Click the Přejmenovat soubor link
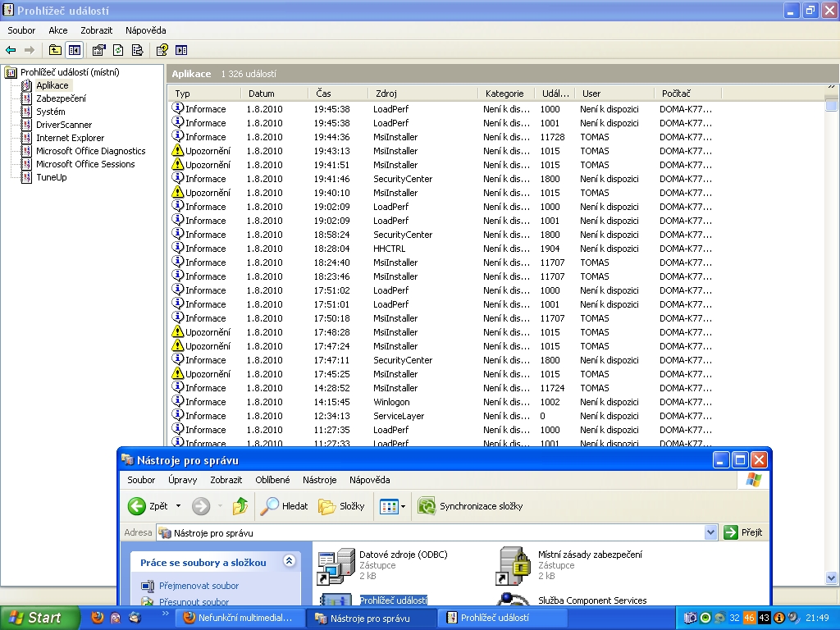Screen dimensions: 840x630 (199, 586)
